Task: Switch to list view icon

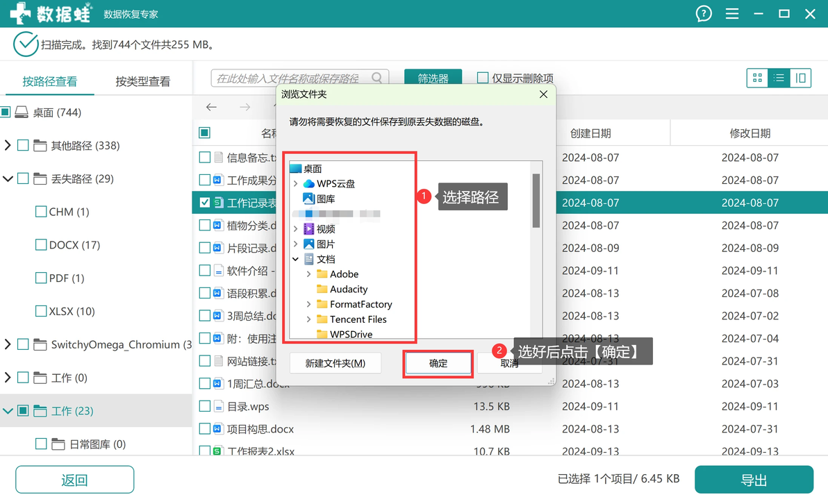Action: (779, 78)
